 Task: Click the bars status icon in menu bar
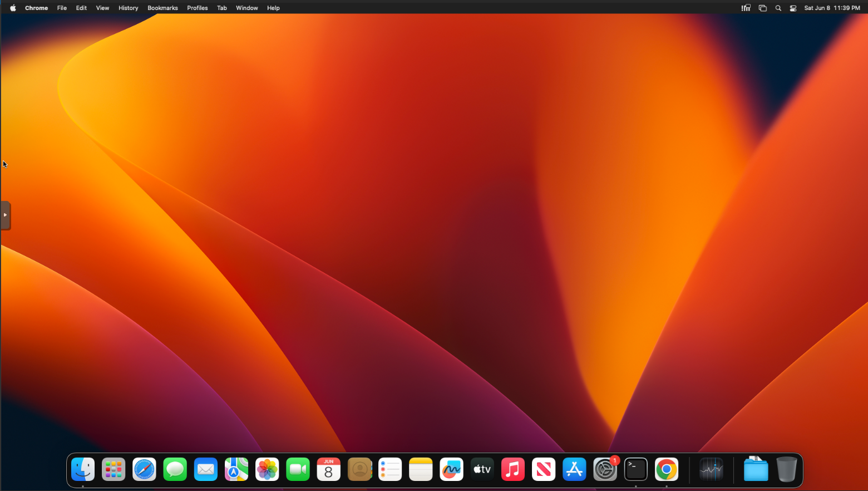[x=746, y=8]
